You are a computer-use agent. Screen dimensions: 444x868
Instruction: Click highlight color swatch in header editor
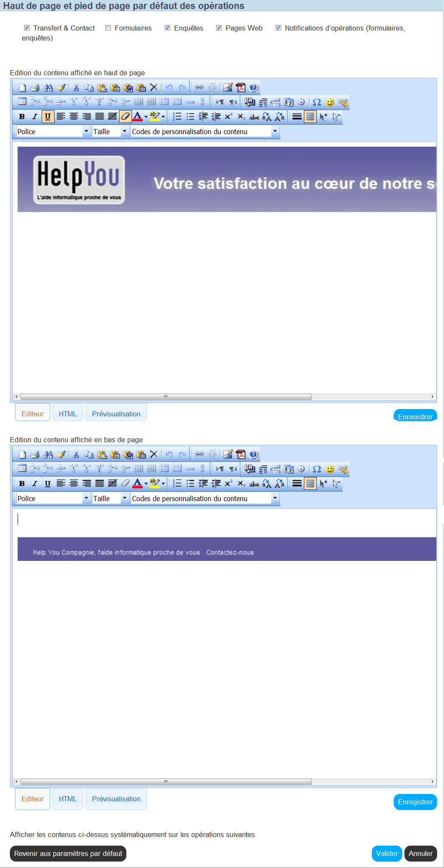pos(155,117)
